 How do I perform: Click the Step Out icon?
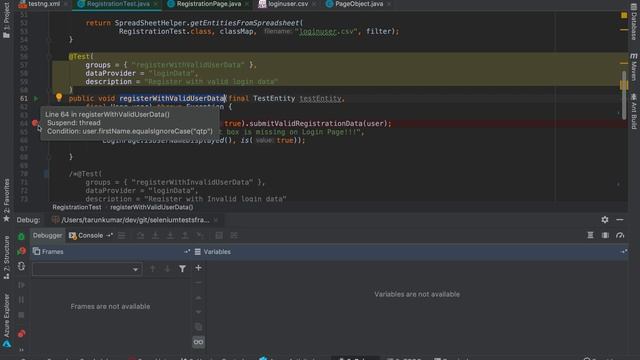pyautogui.click(x=185, y=236)
